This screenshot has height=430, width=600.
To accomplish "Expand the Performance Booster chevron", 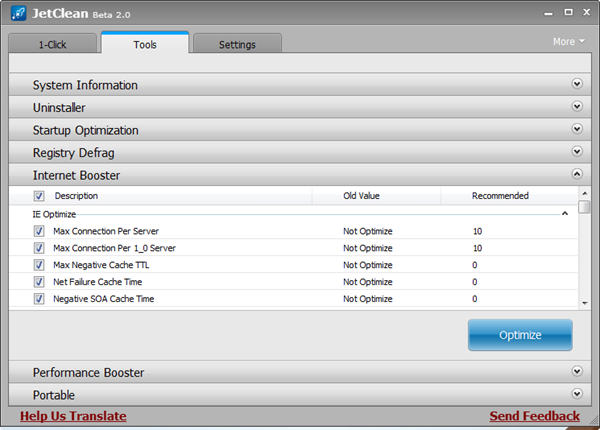I will 577,371.
